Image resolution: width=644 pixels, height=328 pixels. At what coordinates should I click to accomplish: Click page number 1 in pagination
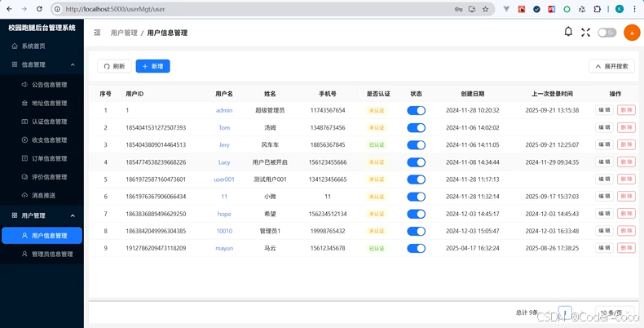(565, 312)
